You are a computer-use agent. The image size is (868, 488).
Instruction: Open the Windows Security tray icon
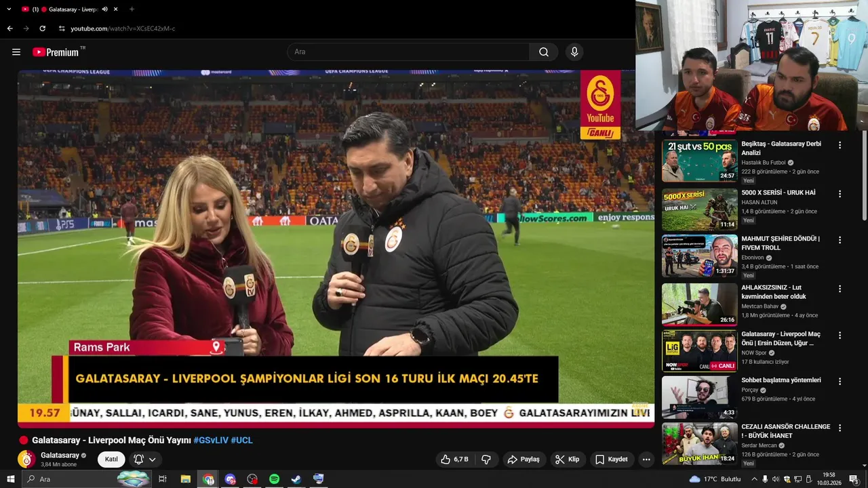(787, 479)
